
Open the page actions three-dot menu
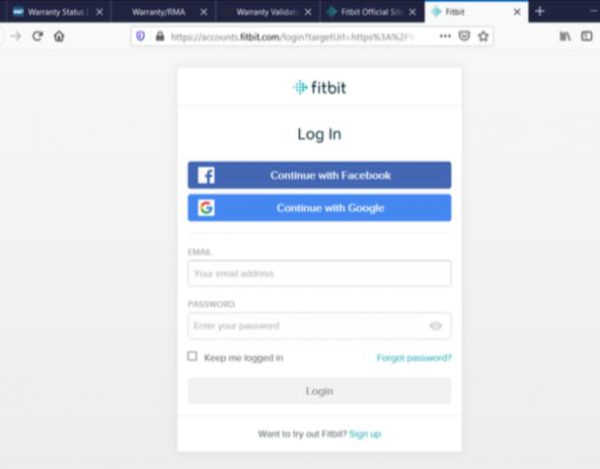click(x=445, y=36)
